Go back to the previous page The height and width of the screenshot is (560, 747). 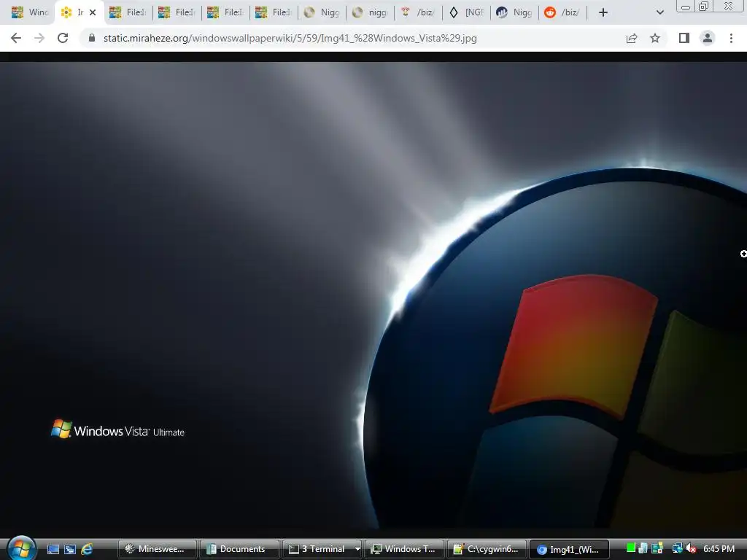[x=16, y=38]
